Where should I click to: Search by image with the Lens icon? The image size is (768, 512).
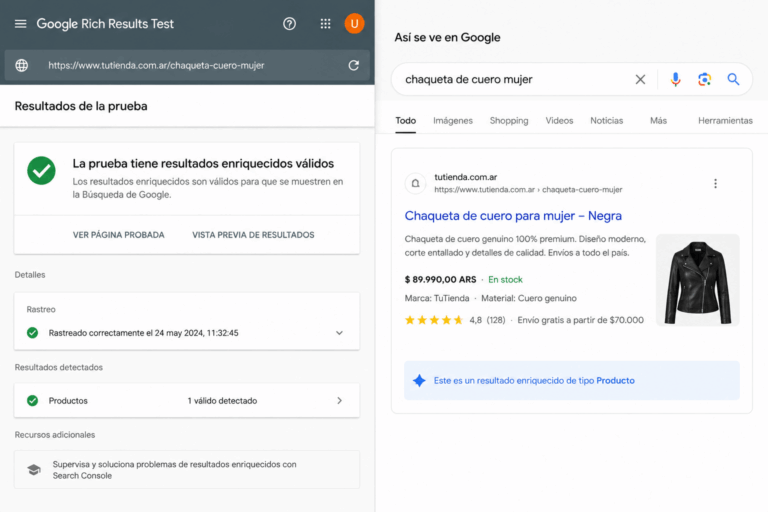[x=704, y=79]
